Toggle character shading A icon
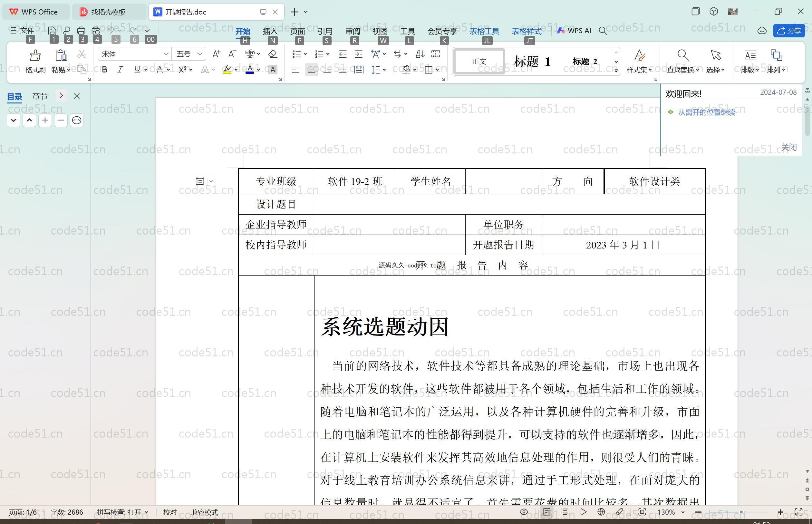This screenshot has width=812, height=524. coord(273,70)
